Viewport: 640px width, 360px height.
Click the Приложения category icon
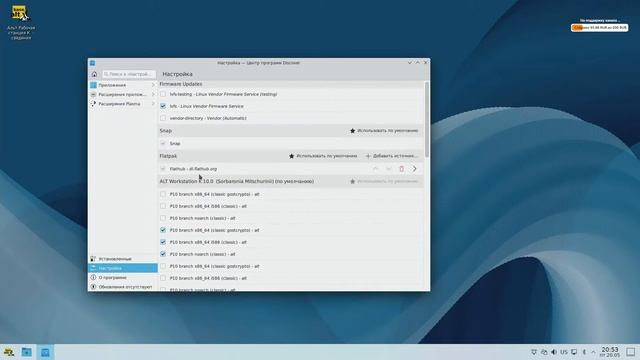coord(93,85)
